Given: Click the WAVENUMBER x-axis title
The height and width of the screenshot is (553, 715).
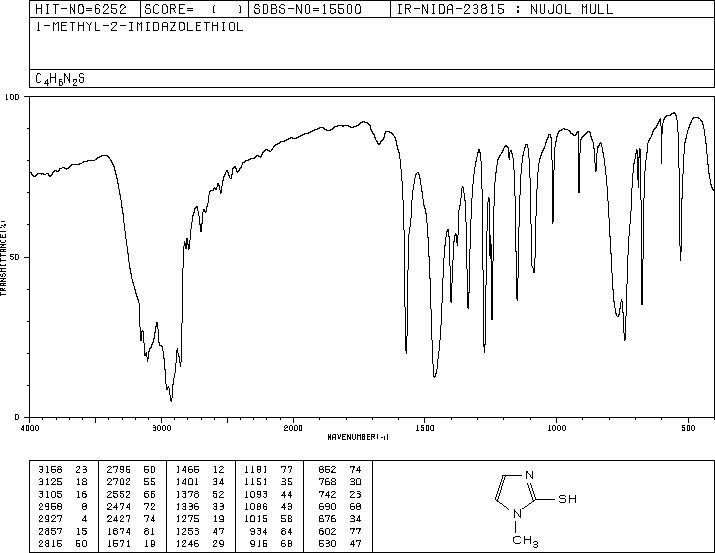Looking at the screenshot, I should 358,437.
